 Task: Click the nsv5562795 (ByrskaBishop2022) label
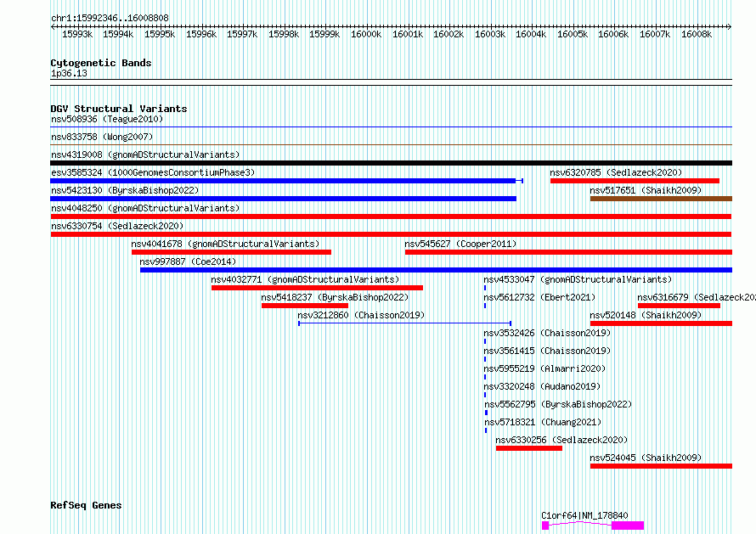(x=558, y=404)
